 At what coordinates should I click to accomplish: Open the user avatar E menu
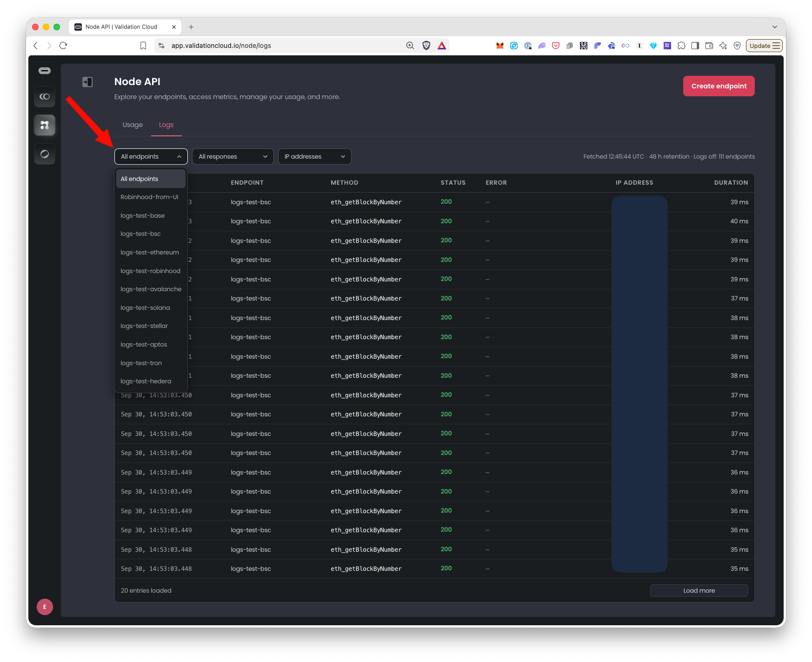45,607
